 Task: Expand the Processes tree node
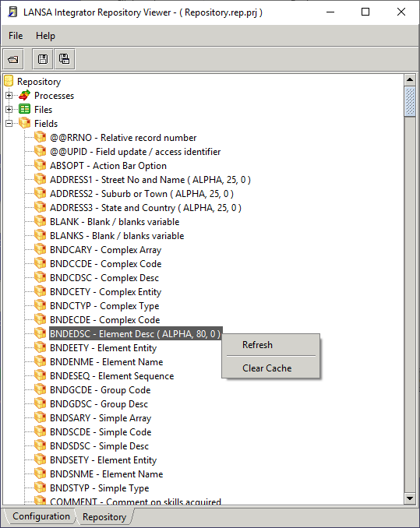9,96
